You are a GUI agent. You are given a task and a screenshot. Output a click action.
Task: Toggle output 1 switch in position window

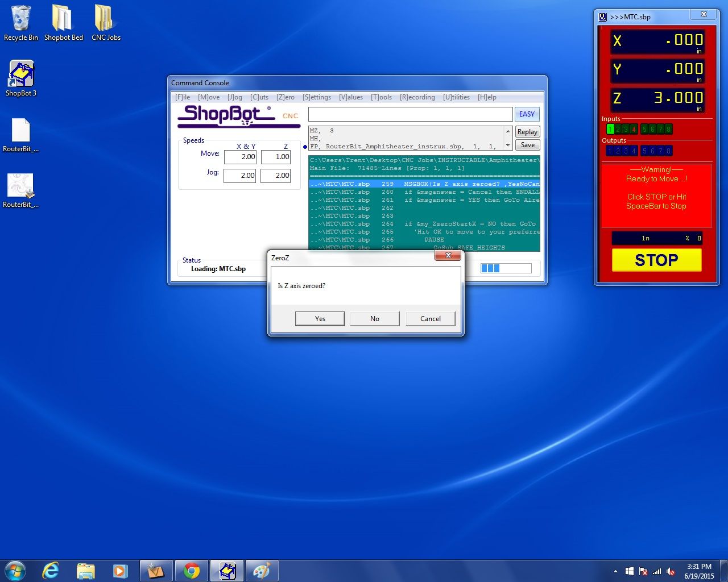[x=610, y=151]
